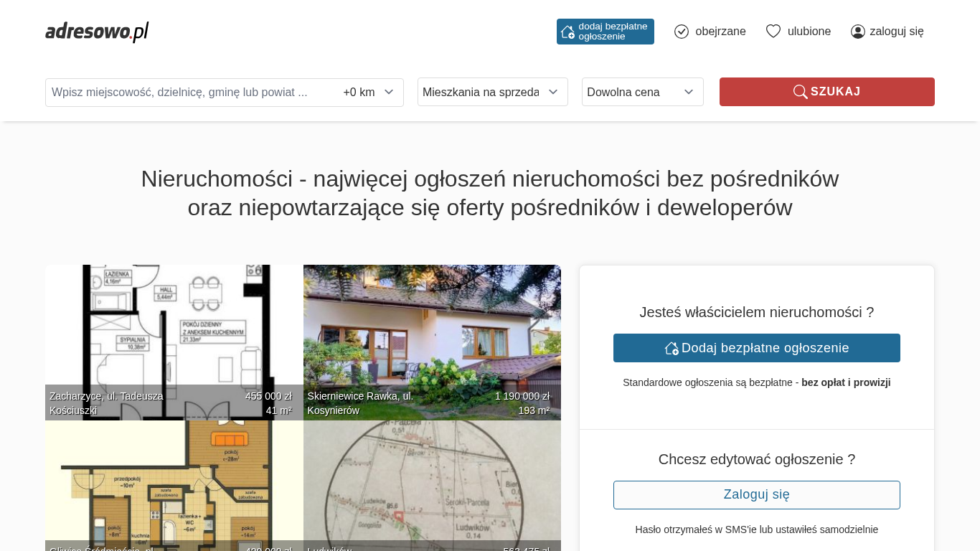Click the heart icon for ulubione

pos(773,32)
